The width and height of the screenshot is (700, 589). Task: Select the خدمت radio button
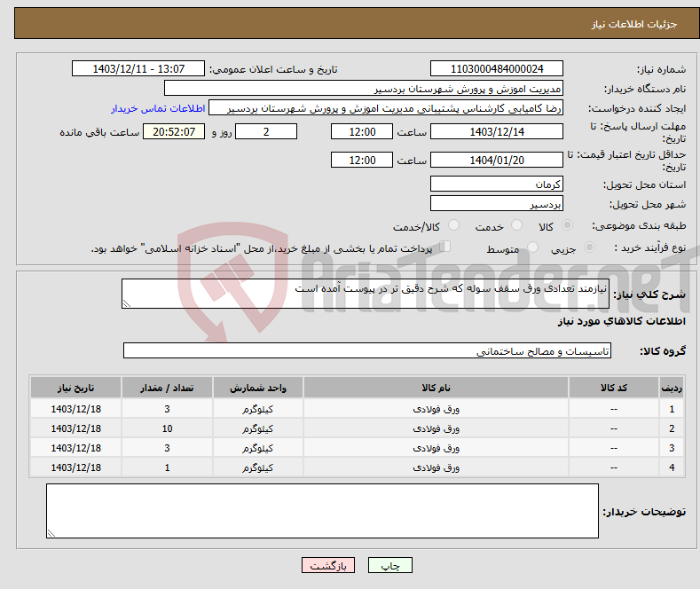(516, 225)
